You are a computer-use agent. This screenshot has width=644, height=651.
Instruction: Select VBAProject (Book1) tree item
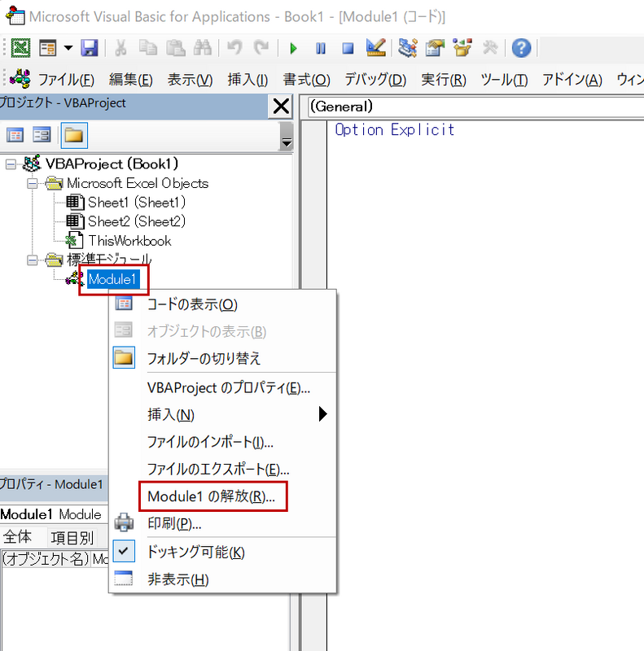112,164
